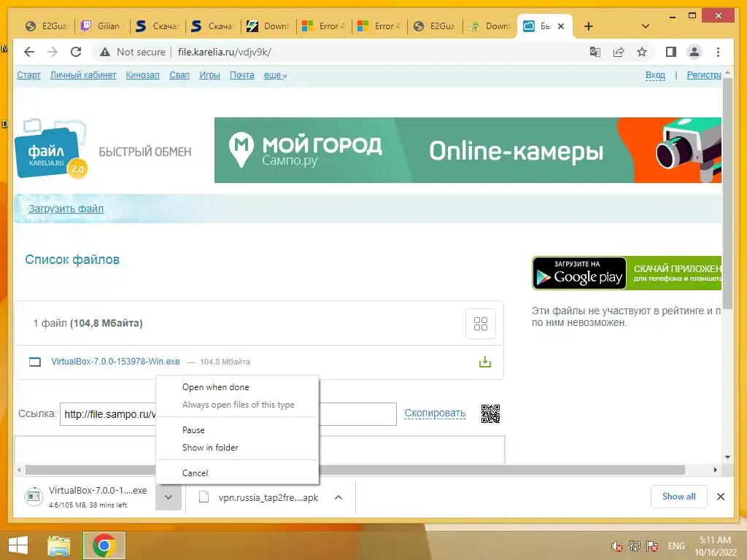The width and height of the screenshot is (747, 560).
Task: Switch to the first Скачат tab
Action: [158, 26]
